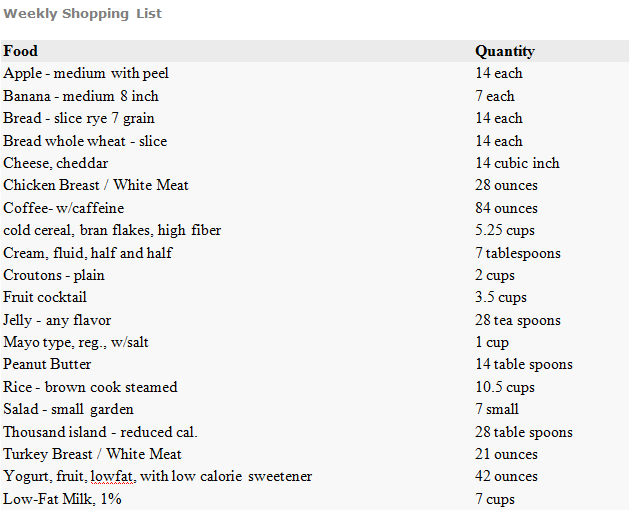Screen dimensions: 630x512
Task: Click the Croutons - plain entry
Action: pos(54,275)
